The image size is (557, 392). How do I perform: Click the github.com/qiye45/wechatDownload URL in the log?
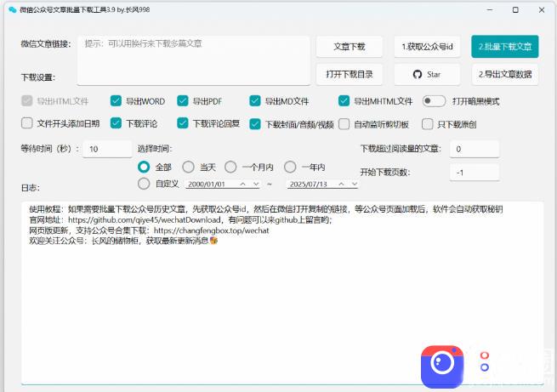pyautogui.click(x=145, y=219)
